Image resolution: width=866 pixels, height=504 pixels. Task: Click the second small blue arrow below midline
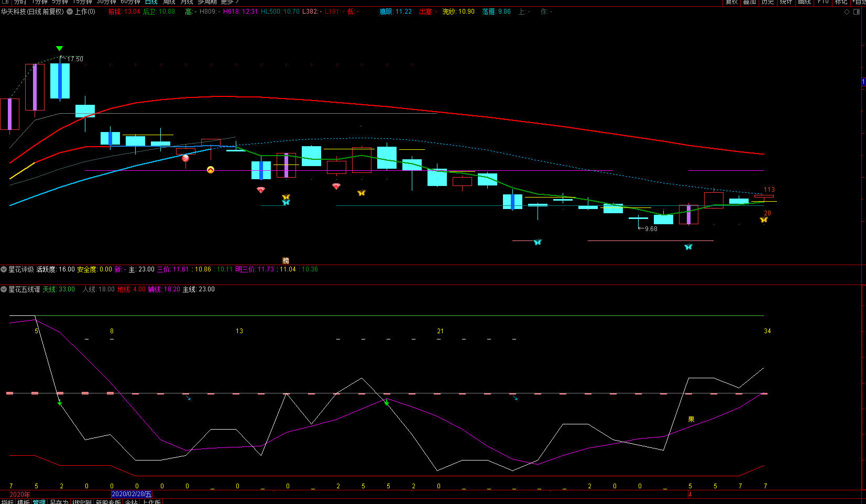pos(516,398)
